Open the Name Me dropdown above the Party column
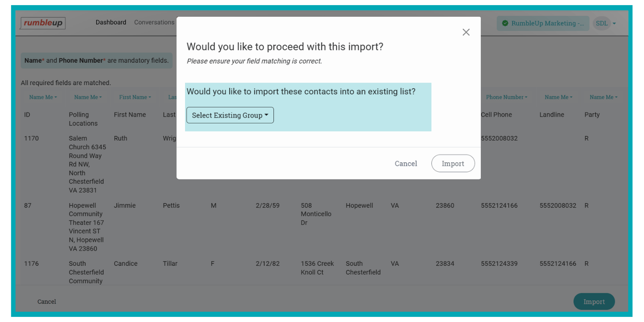The width and height of the screenshot is (644, 322). coord(603,97)
